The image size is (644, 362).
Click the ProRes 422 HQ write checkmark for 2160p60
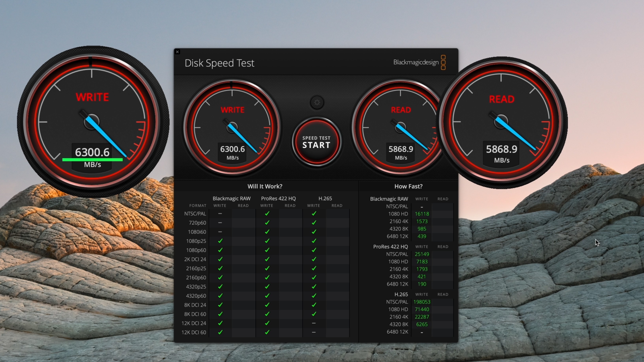click(x=267, y=277)
